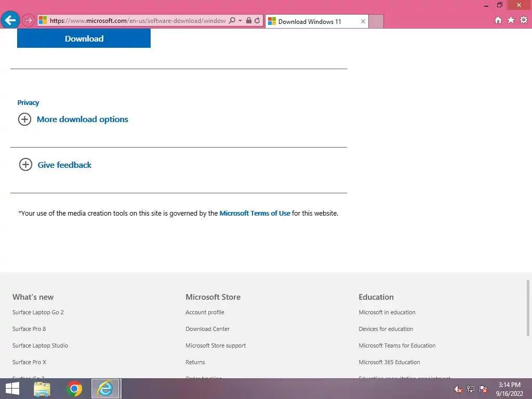The image size is (532, 399).
Task: Click the security lock icon
Action: [x=249, y=20]
